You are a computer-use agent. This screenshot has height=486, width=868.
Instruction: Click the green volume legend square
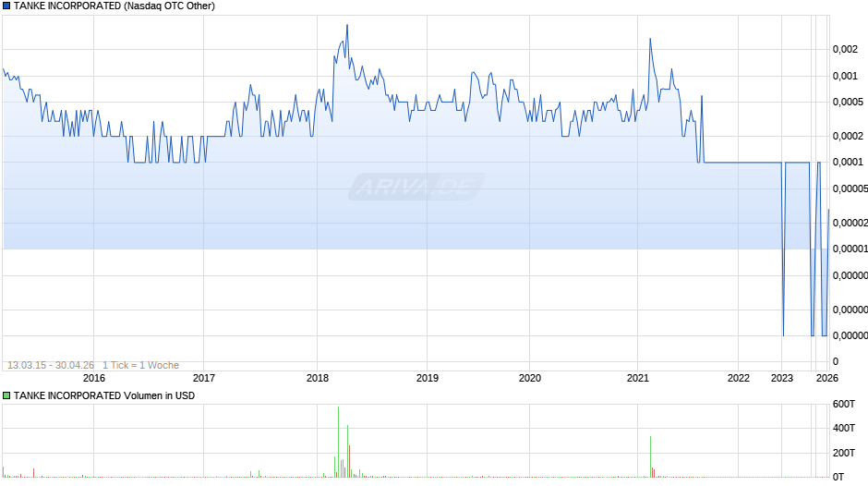point(6,395)
